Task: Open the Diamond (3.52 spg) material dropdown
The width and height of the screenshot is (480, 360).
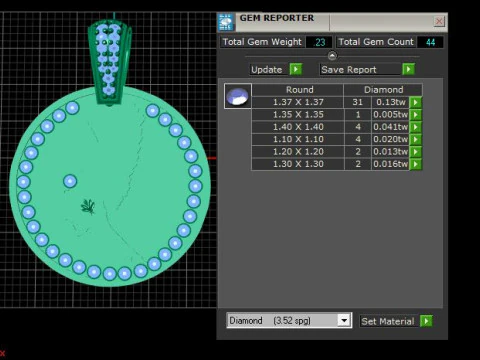Action: pyautogui.click(x=344, y=321)
